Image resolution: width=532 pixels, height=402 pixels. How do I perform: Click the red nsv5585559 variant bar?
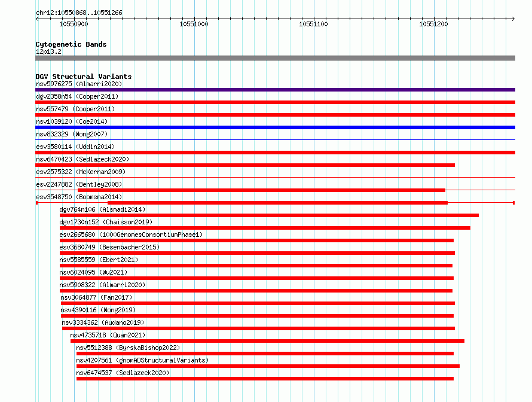[256, 266]
